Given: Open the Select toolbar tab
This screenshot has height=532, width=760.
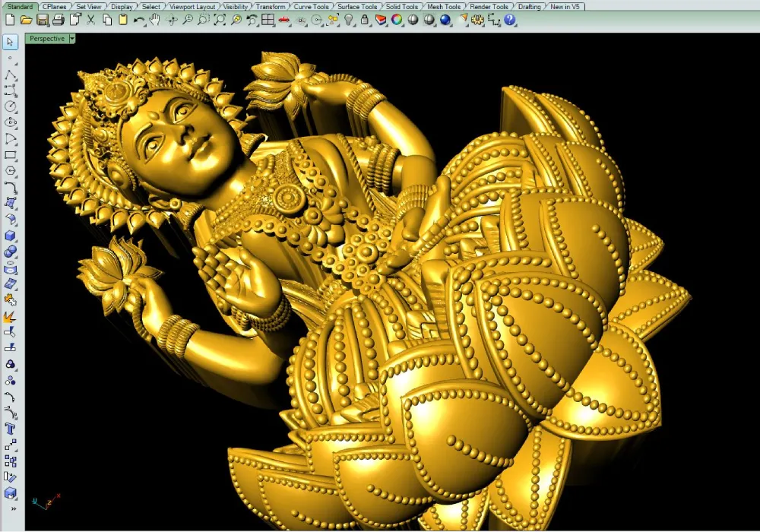Looking at the screenshot, I should coord(150,6).
